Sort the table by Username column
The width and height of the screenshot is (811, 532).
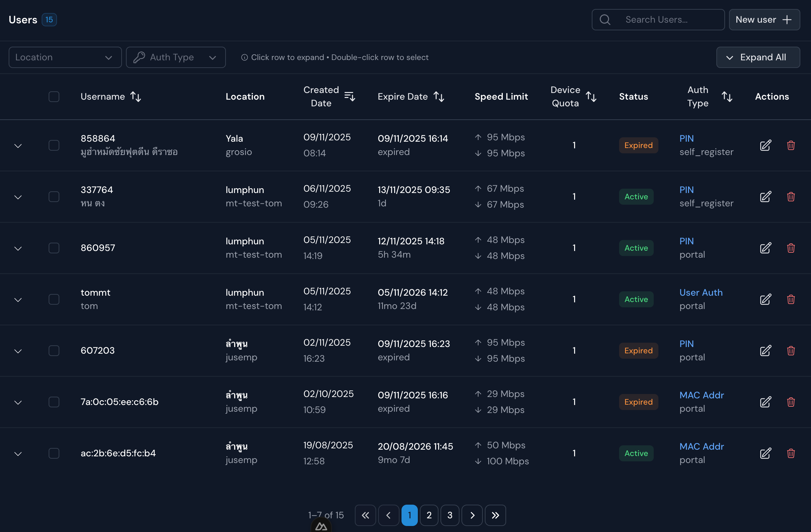click(135, 96)
